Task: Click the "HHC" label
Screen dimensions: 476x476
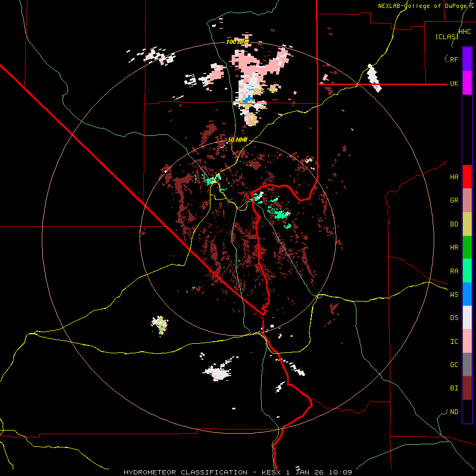Action: (x=465, y=32)
